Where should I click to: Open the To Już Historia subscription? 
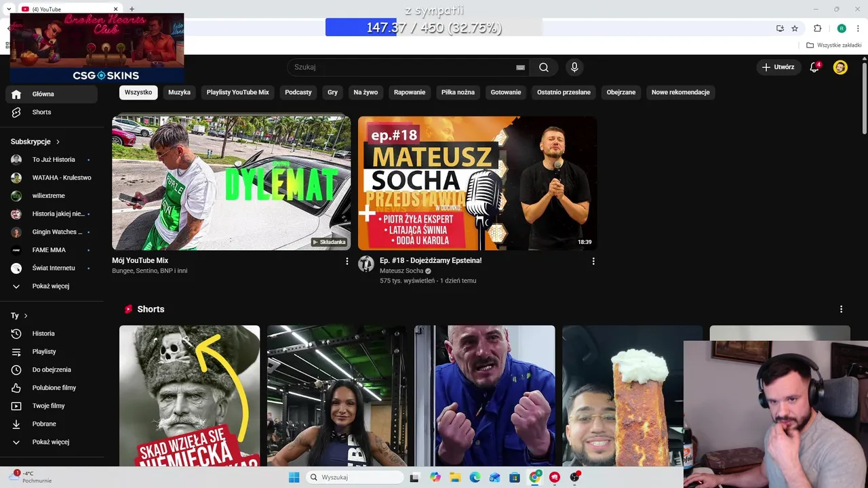pos(52,160)
